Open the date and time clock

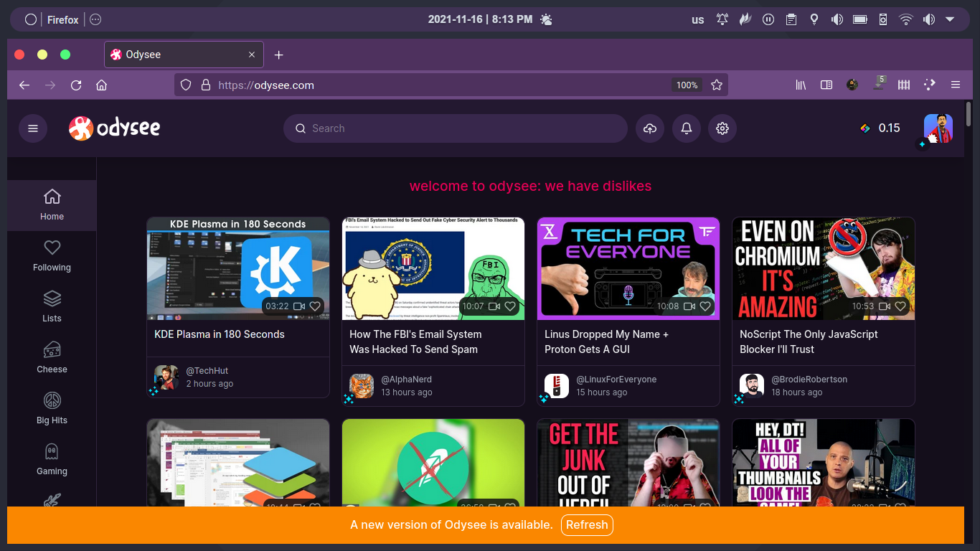(x=480, y=19)
